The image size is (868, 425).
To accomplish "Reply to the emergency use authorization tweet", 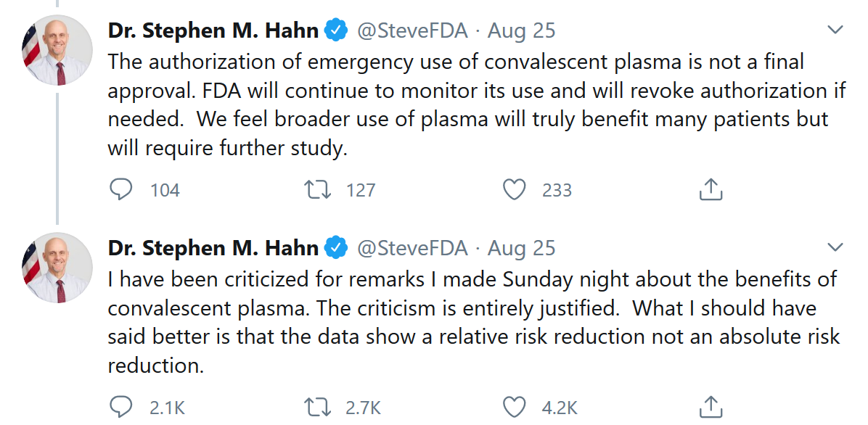I will (x=121, y=190).
